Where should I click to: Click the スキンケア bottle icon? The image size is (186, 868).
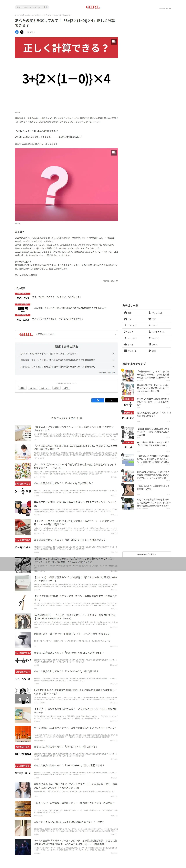[x=126, y=325]
